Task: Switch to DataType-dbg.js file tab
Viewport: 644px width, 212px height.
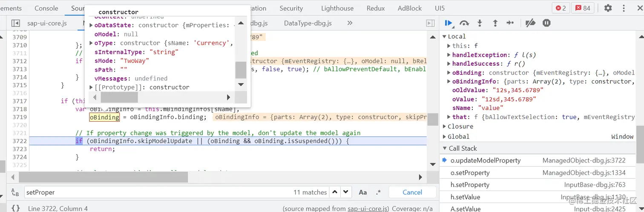Action: click(x=308, y=23)
